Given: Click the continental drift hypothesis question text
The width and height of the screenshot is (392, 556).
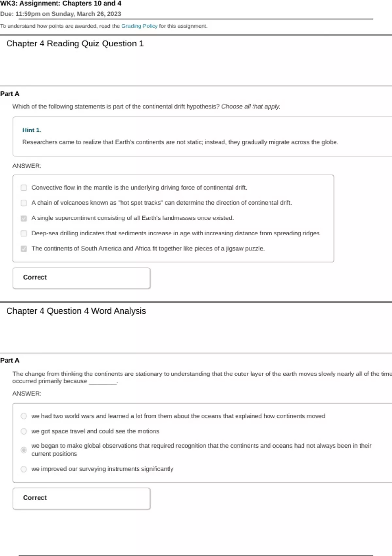Looking at the screenshot, I should point(146,107).
